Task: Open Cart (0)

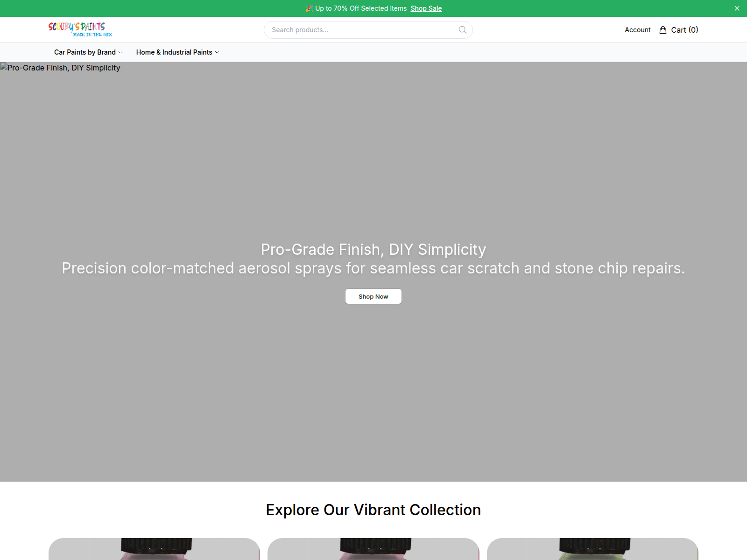Action: pos(678,30)
